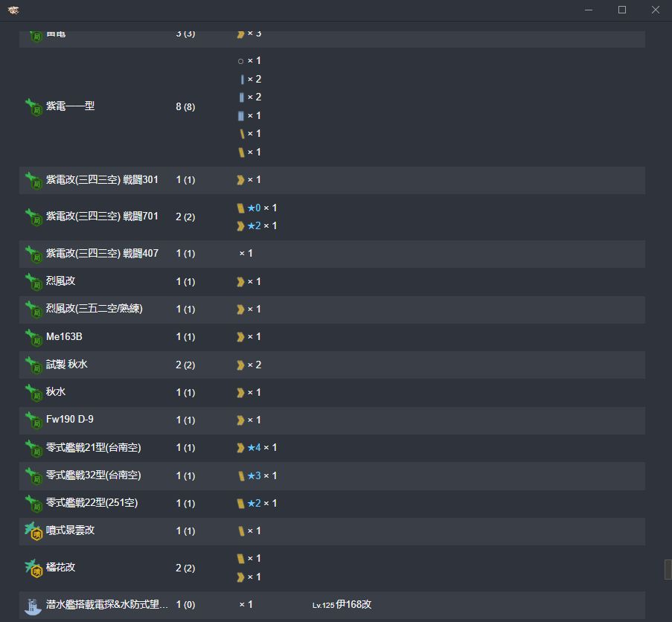Click the 試製 秋水 equipment name
The image size is (672, 622).
click(x=67, y=364)
